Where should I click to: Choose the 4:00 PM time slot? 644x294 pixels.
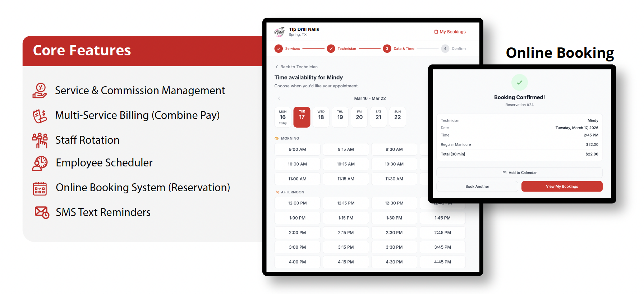(297, 262)
